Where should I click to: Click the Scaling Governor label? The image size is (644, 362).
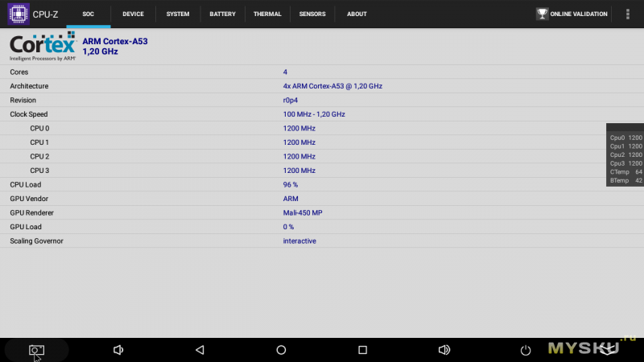[x=36, y=241]
